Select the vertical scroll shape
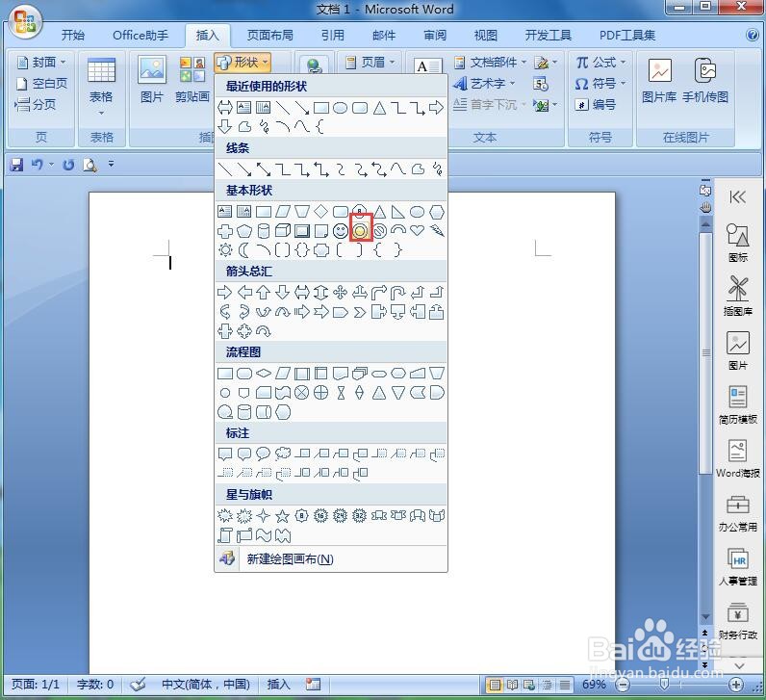 coord(225,535)
